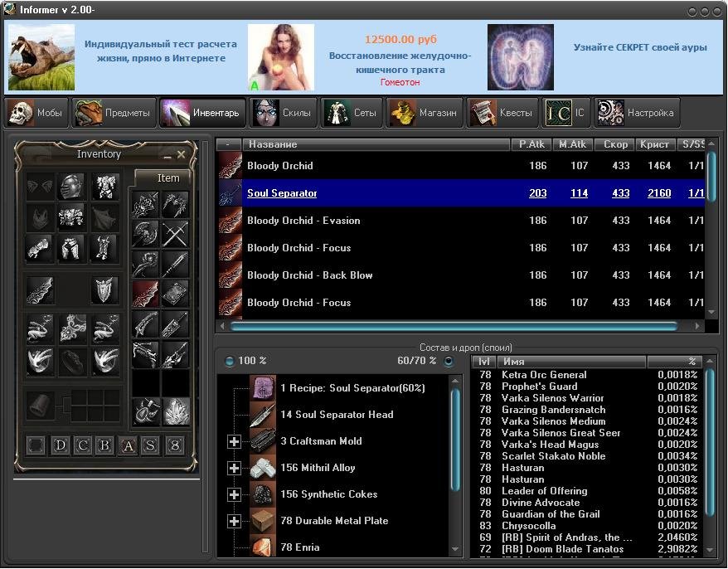The height and width of the screenshot is (569, 728).
Task: Select the gloves armor slot
Action: [39, 247]
